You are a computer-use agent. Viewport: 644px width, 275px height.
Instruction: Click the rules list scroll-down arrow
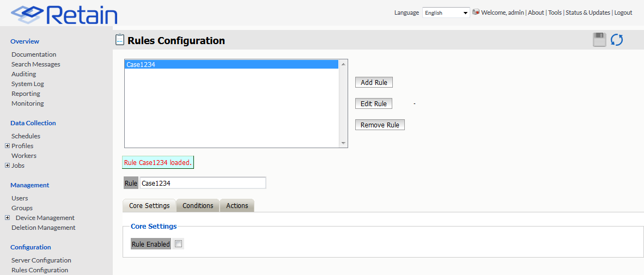[x=343, y=143]
